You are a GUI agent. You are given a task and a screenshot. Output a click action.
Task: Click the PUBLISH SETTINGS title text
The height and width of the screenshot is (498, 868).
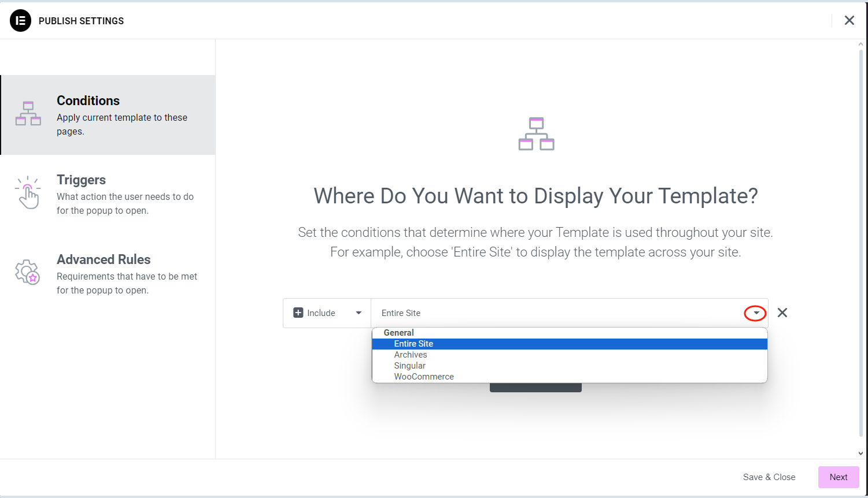tap(81, 21)
